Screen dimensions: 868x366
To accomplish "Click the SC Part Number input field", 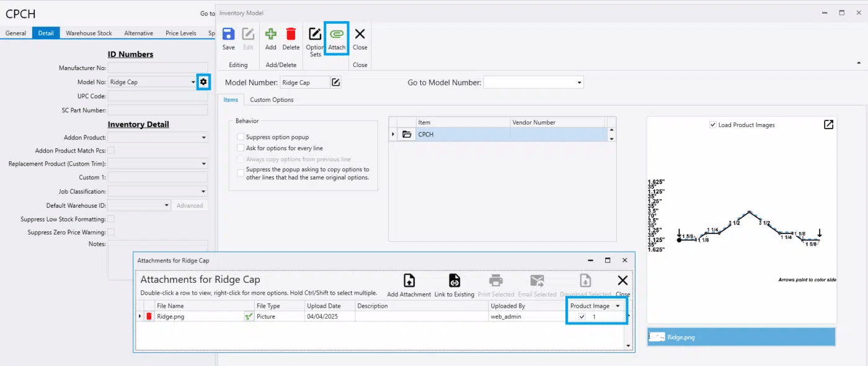I will (x=157, y=110).
